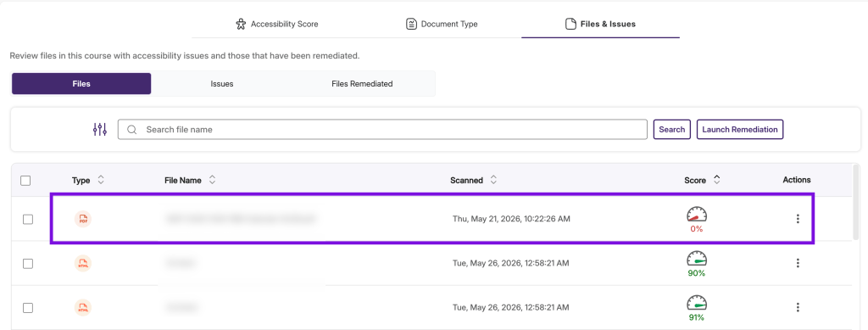Open actions menu for 0% score row
The image size is (868, 330).
click(x=798, y=219)
